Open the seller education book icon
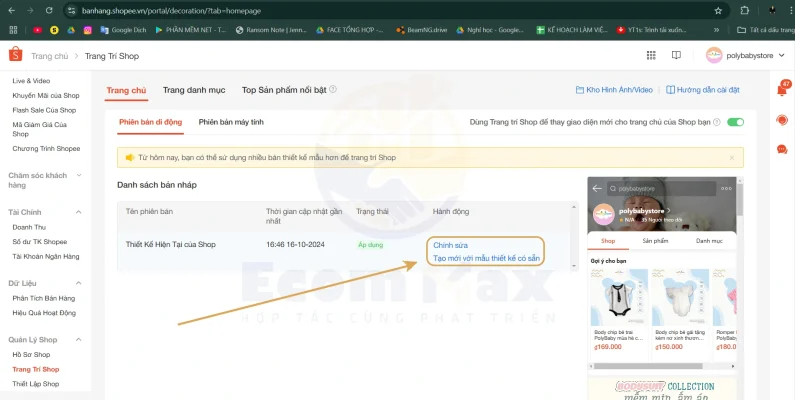 pos(676,55)
